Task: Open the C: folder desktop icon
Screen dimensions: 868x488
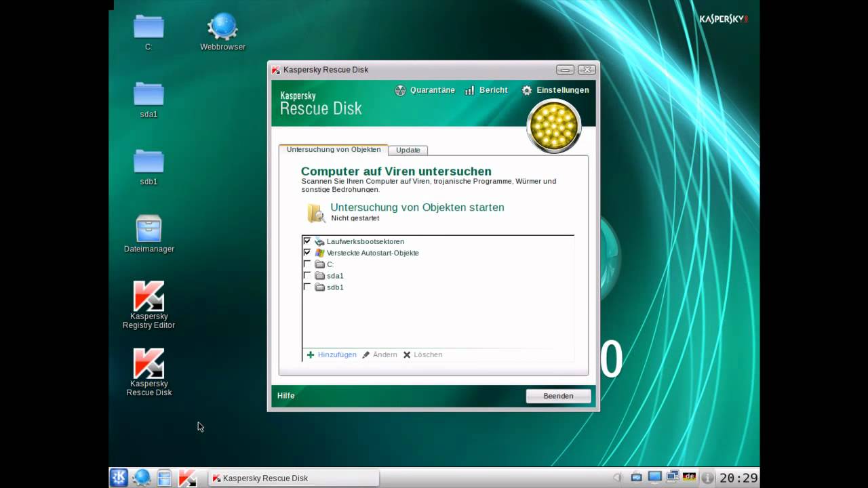Action: tap(149, 32)
